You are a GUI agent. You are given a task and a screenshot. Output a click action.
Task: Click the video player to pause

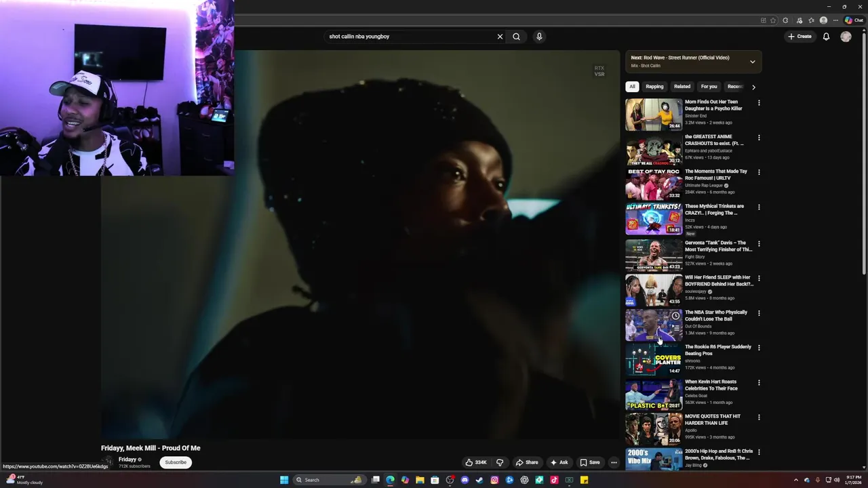[x=360, y=244]
